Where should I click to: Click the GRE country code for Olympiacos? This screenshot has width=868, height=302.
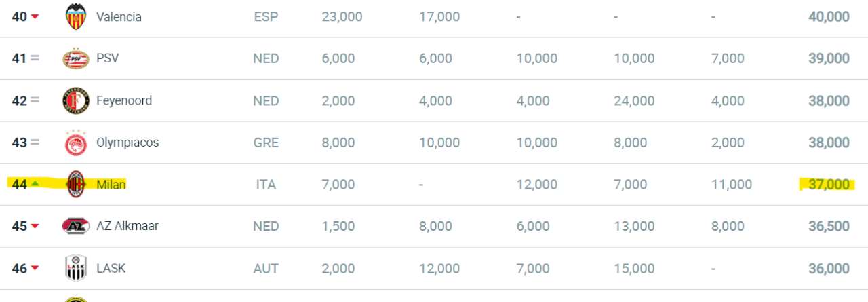266,143
